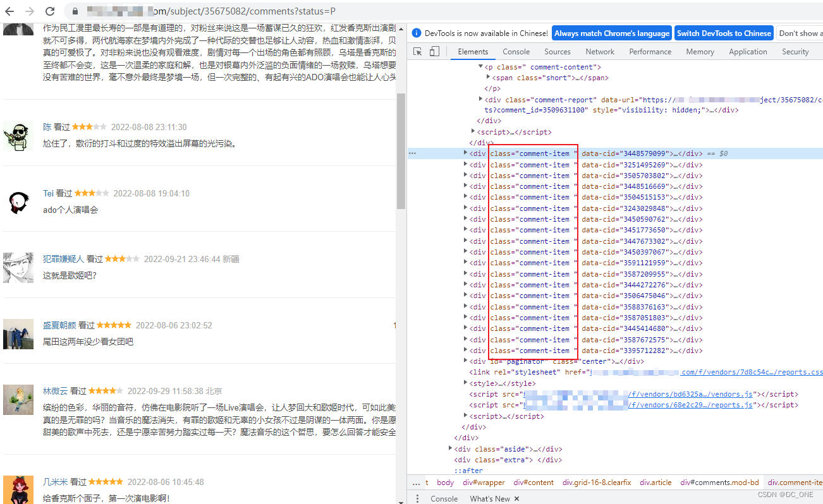The width and height of the screenshot is (823, 504).
Task: Click div#wrapper in the breadcrumb
Action: [x=484, y=483]
